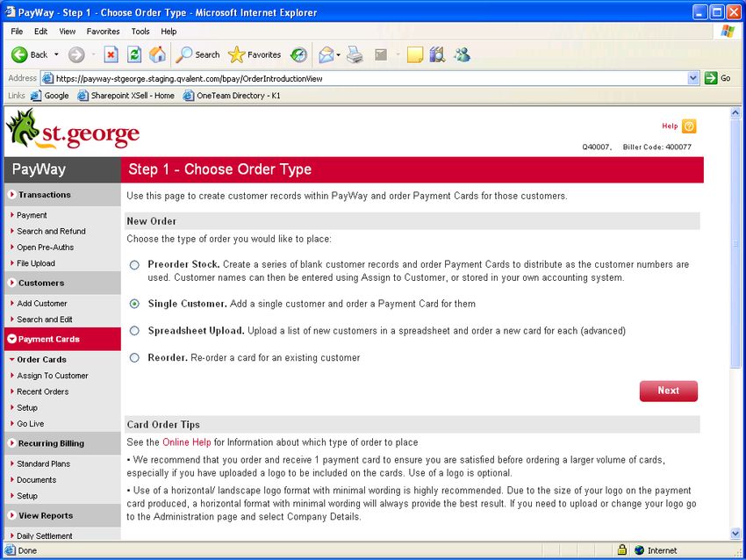This screenshot has width=746, height=560.
Task: Open the Google link icon in Links bar
Action: 36,96
